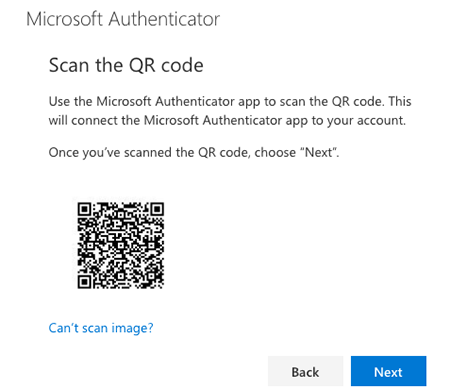Open the "Can't scan image?" link
450x389 pixels.
tap(101, 328)
